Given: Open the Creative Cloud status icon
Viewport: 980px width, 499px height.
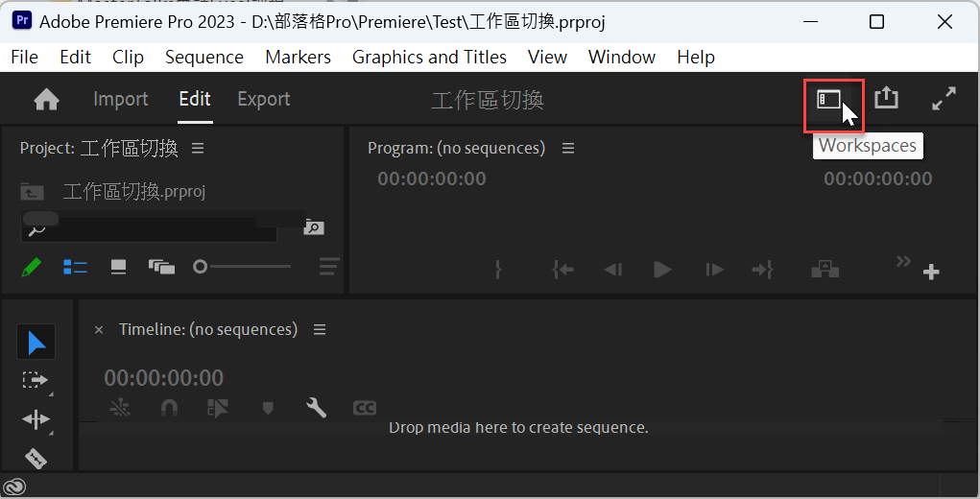Looking at the screenshot, I should coord(13,487).
